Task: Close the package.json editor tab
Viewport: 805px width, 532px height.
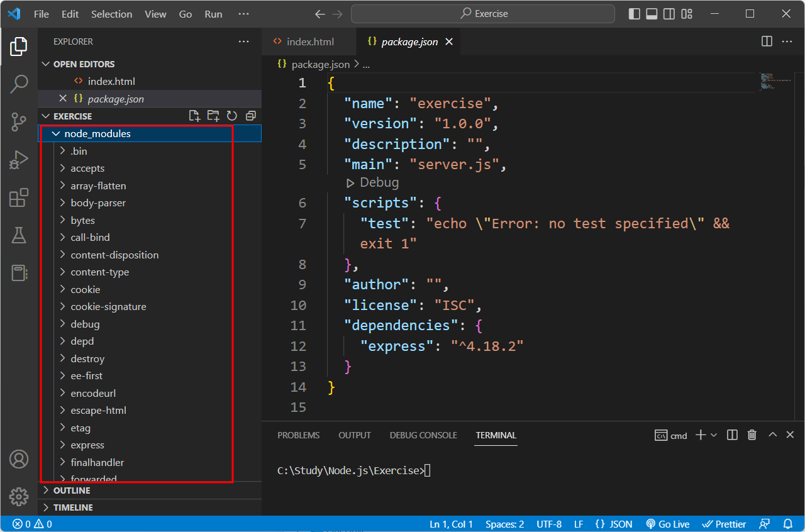Action: pyautogui.click(x=450, y=42)
